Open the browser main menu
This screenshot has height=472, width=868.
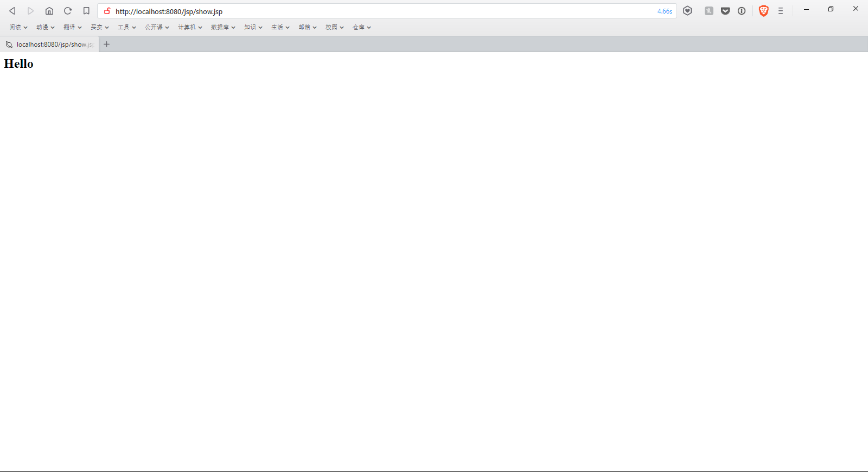pos(781,11)
